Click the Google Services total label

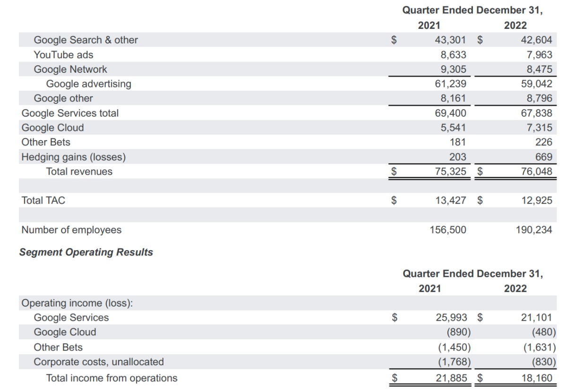tap(70, 113)
